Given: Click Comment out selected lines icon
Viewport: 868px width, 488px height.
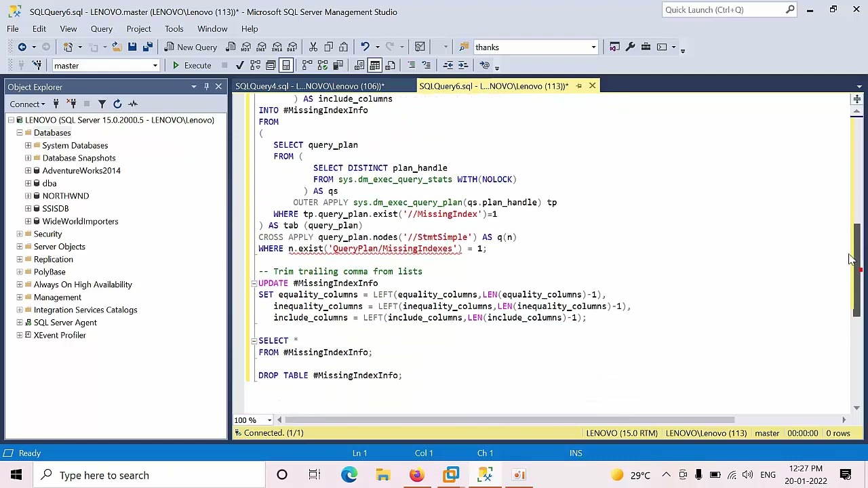Looking at the screenshot, I should pos(411,65).
